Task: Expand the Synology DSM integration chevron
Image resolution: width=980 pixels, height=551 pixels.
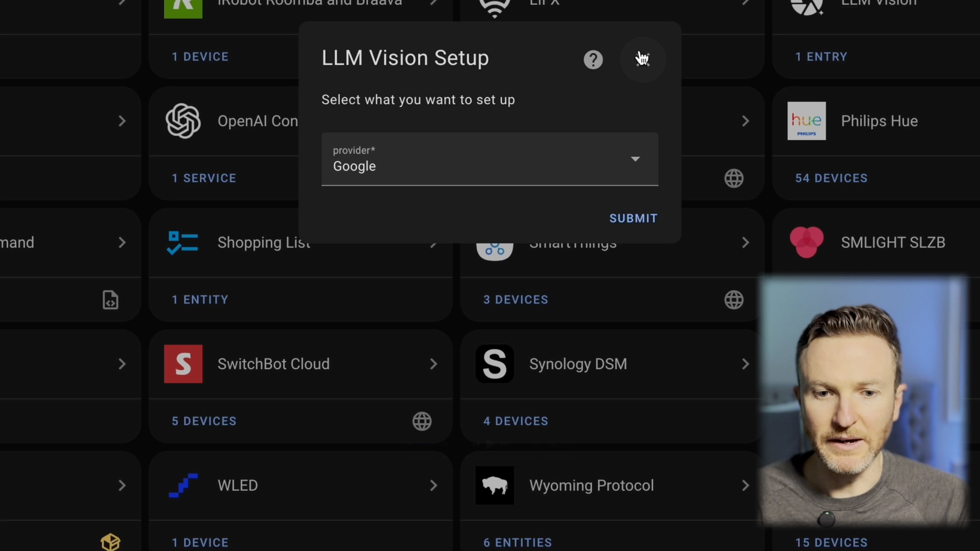Action: click(x=746, y=364)
